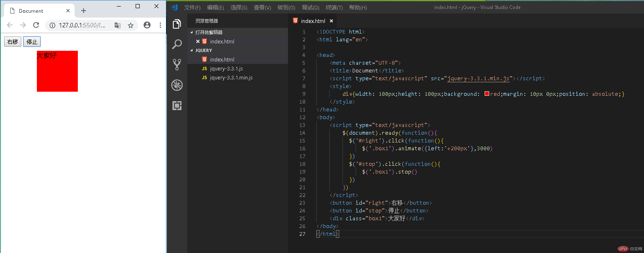Select the Document tab in Chrome
Screen dimensions: 644x253
(x=39, y=11)
